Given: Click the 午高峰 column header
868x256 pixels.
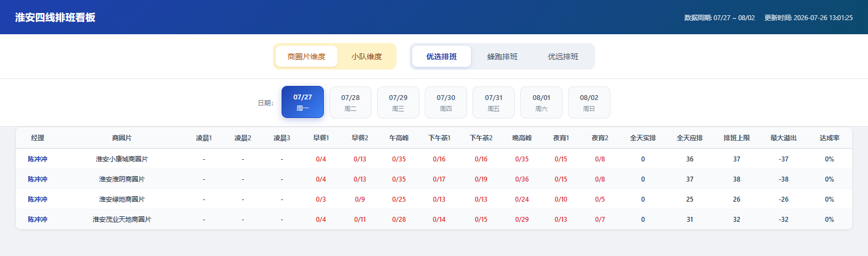Looking at the screenshot, I should tap(399, 138).
